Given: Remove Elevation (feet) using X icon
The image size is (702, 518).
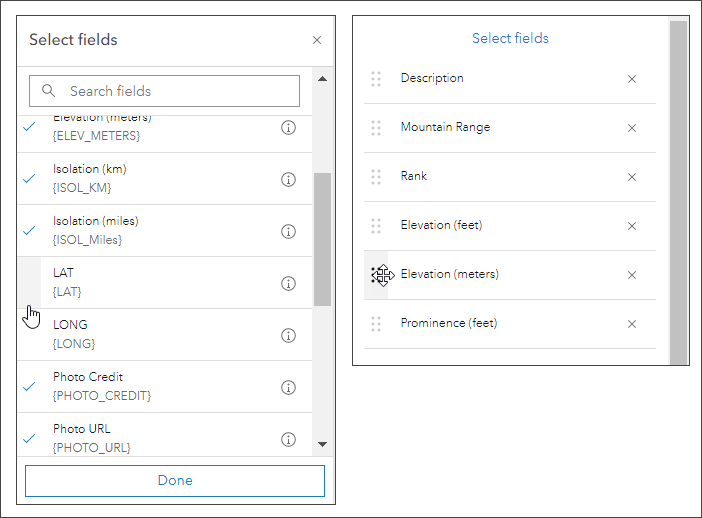Looking at the screenshot, I should [632, 226].
